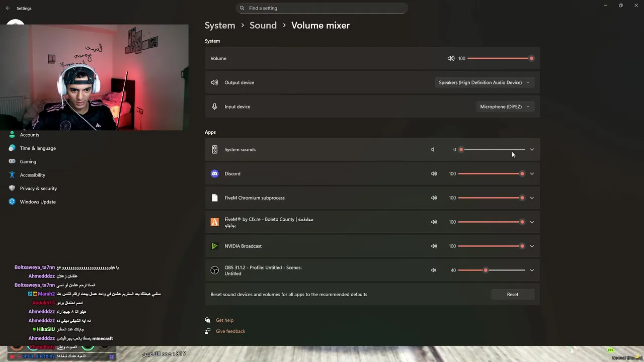644x362 pixels.
Task: Expand FiveM Chromium subprocess chevron
Action: [532, 198]
